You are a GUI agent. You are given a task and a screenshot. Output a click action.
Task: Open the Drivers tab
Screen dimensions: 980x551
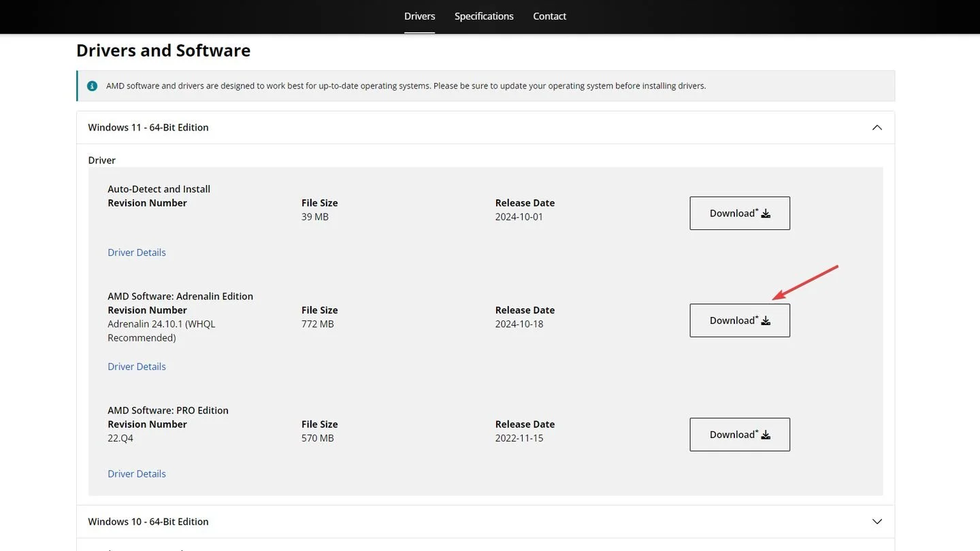point(419,16)
